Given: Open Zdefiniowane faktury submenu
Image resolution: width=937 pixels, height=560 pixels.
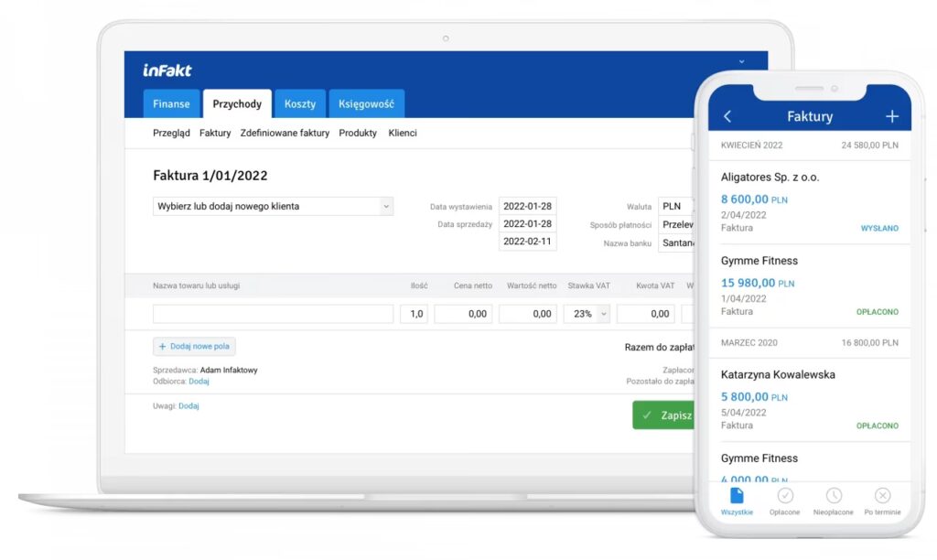Looking at the screenshot, I should point(285,134).
